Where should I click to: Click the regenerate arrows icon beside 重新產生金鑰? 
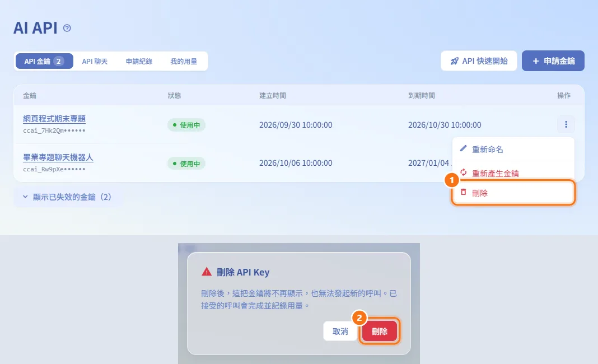point(464,172)
